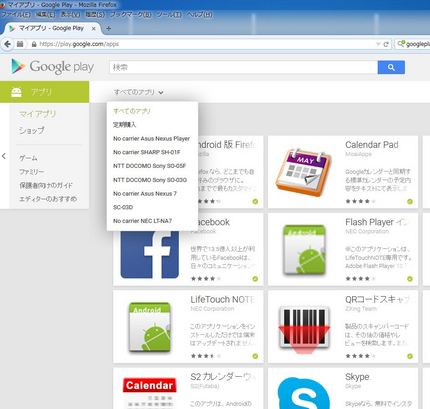Image resolution: width=430 pixels, height=409 pixels.
Task: Open the Flash Player app title
Action: point(377,222)
